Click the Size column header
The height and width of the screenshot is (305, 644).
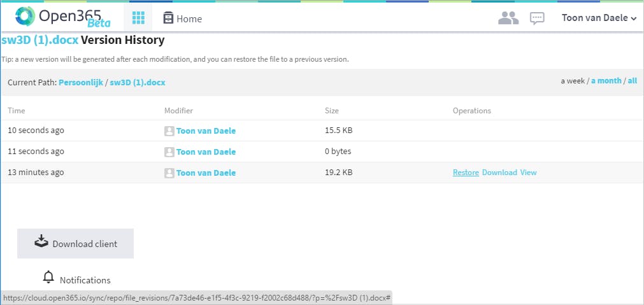pyautogui.click(x=332, y=111)
